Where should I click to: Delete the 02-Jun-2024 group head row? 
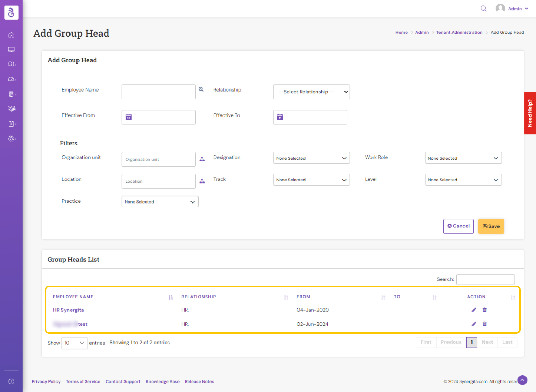coord(484,324)
